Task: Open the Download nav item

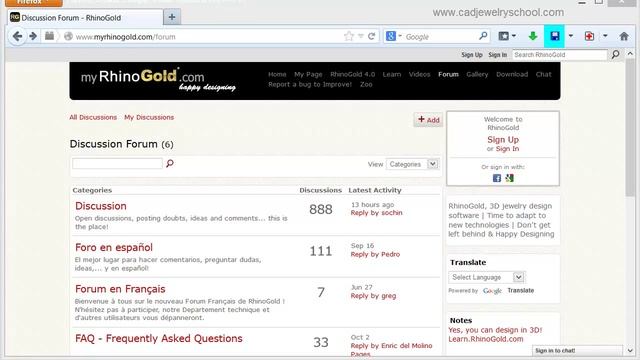Action: click(512, 74)
